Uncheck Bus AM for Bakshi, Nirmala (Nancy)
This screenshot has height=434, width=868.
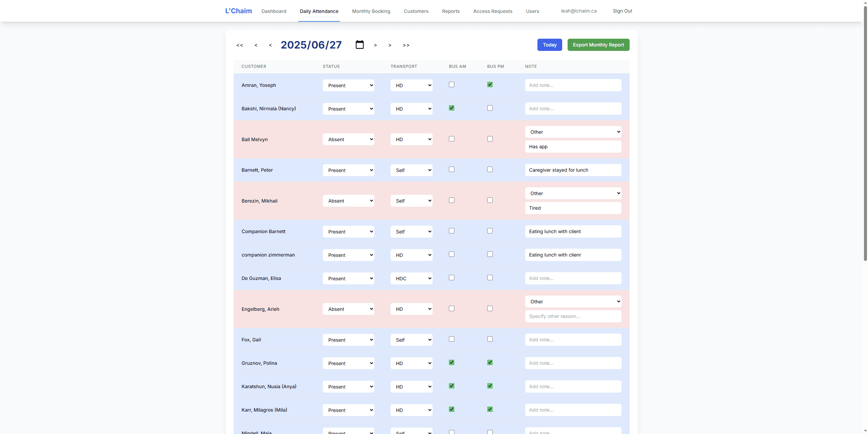452,108
